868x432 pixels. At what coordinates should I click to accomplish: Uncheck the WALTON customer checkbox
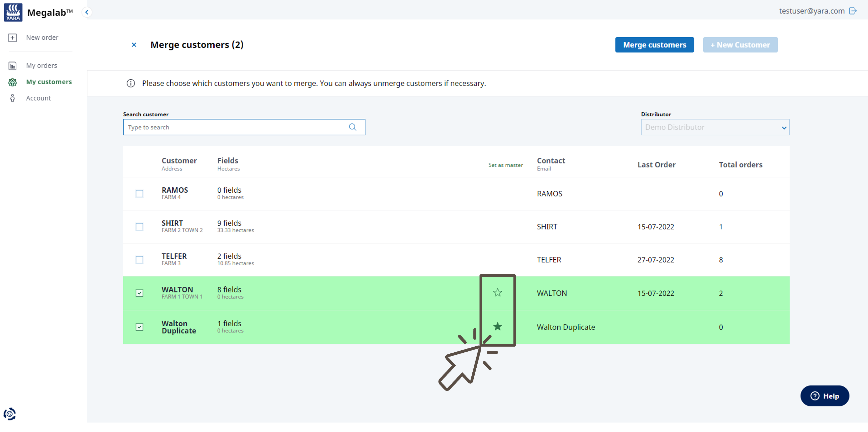click(x=139, y=293)
